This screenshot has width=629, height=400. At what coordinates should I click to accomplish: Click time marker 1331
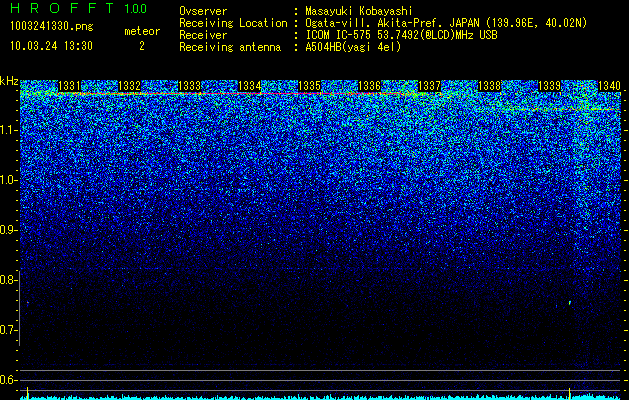[x=69, y=86]
